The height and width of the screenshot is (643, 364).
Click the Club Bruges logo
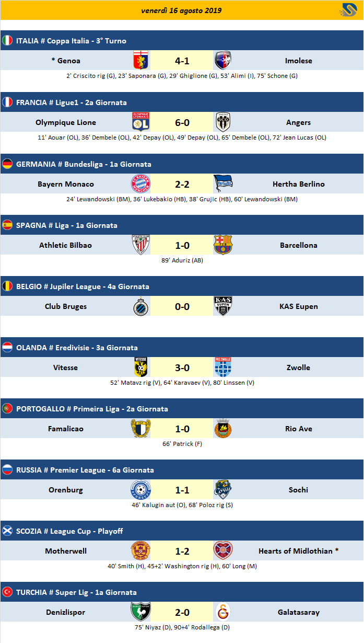pyautogui.click(x=141, y=306)
